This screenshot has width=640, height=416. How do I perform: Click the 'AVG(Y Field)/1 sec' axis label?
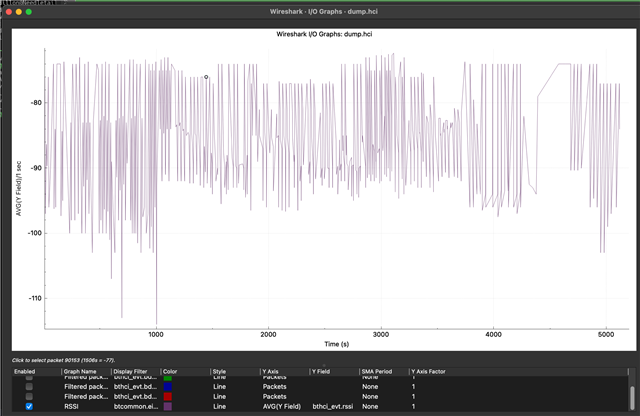click(18, 189)
